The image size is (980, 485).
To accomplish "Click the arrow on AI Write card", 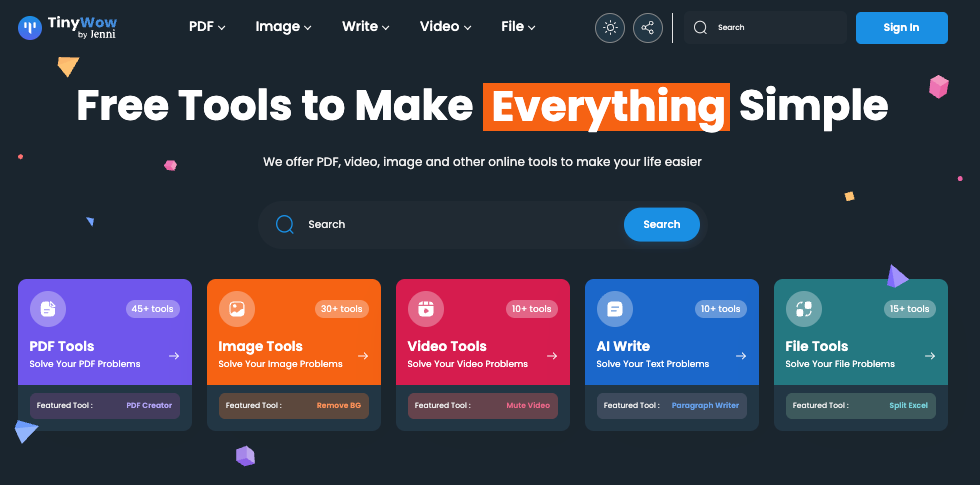I will pyautogui.click(x=741, y=356).
